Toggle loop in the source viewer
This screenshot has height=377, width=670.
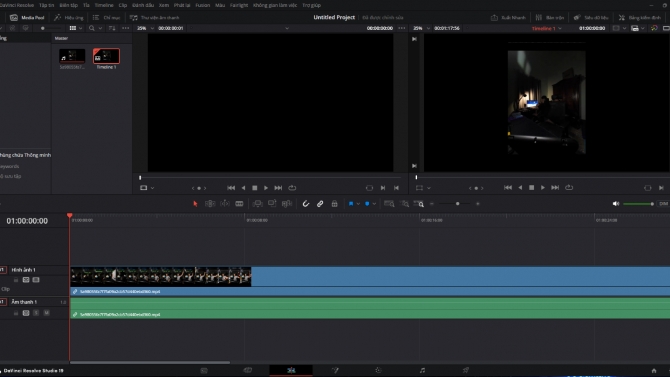[x=292, y=188]
